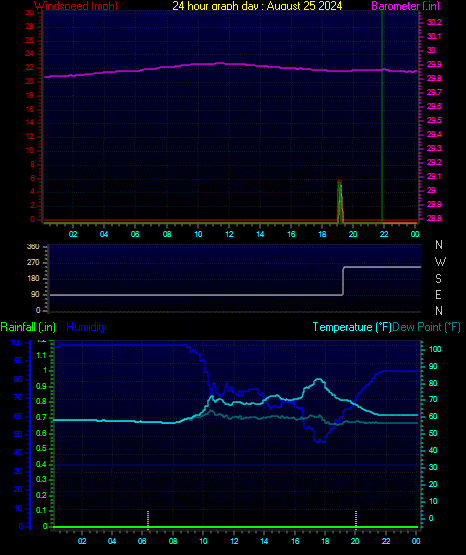Click the 270 degree wind direction tick label

click(x=33, y=262)
